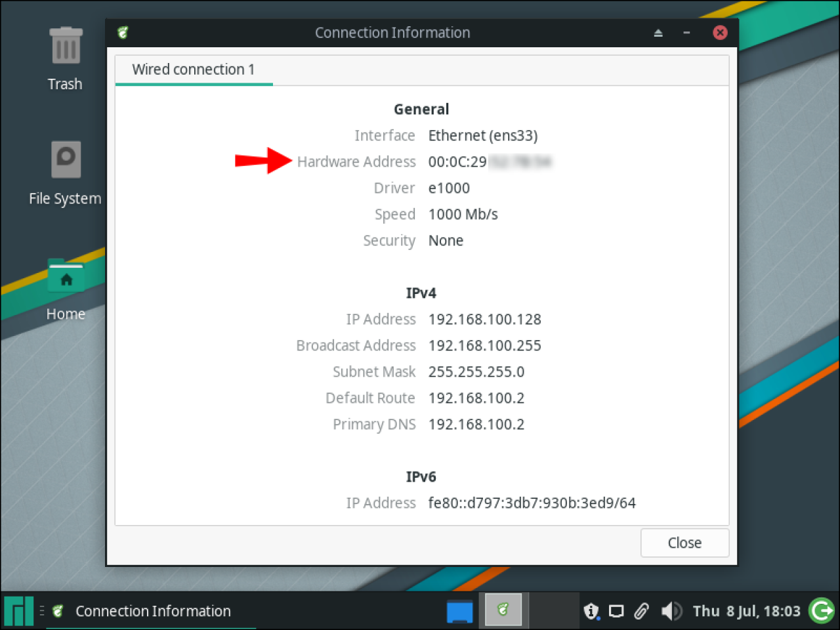Open the security shield icon in system tray
Viewport: 840px width, 630px height.
pyautogui.click(x=591, y=610)
